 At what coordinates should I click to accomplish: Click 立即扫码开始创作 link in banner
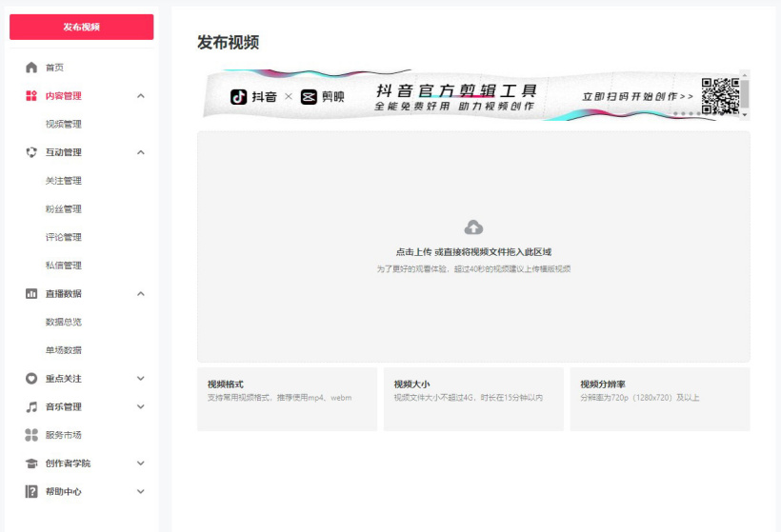point(637,96)
